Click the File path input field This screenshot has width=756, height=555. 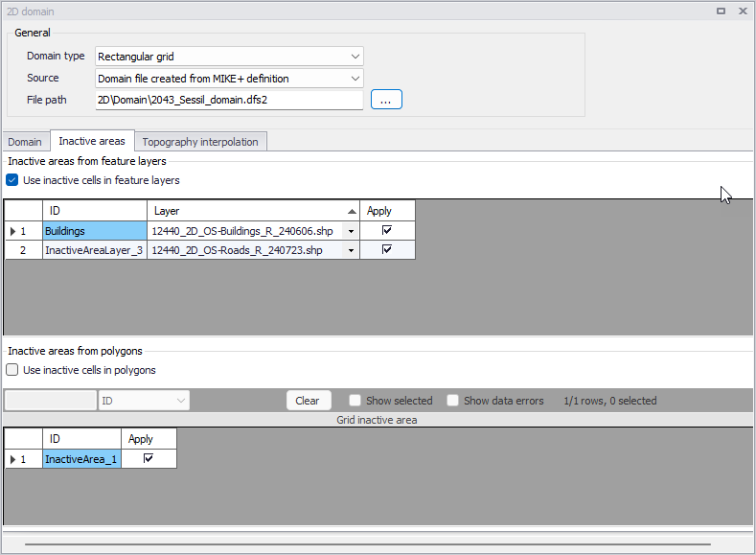point(229,100)
